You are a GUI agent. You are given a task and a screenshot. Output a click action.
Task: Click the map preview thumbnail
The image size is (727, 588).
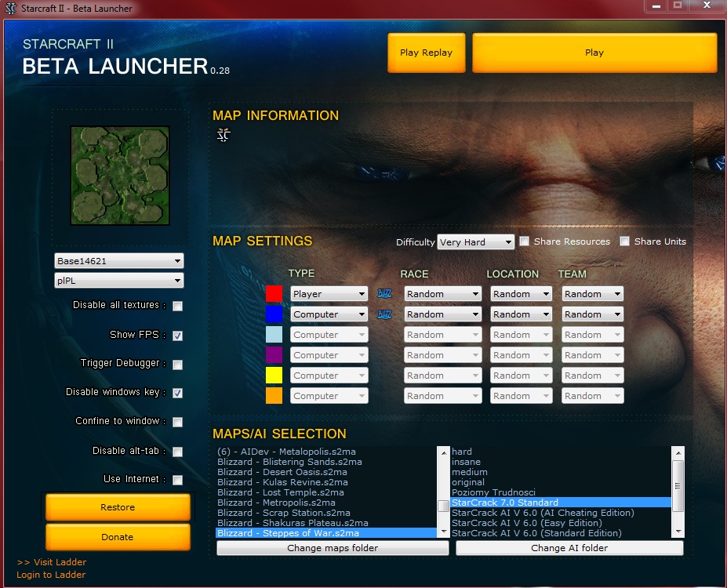(x=120, y=176)
